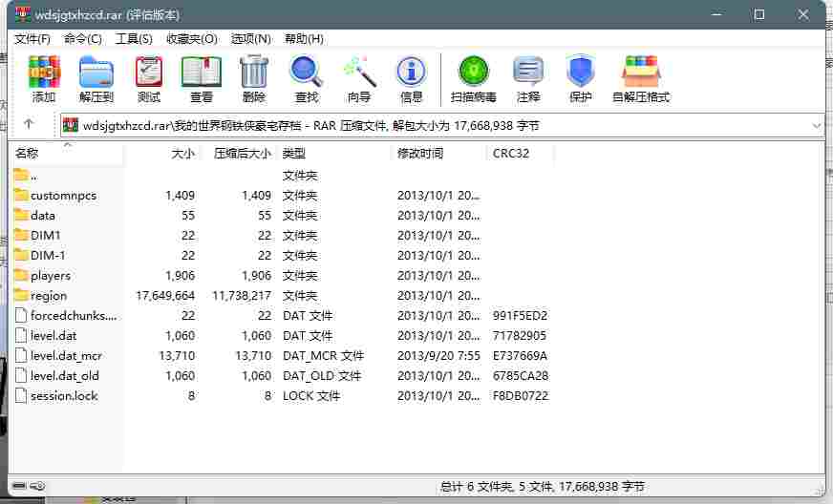Click the Extract To (解压到) icon
Image resolution: width=833 pixels, height=504 pixels.
tap(96, 73)
